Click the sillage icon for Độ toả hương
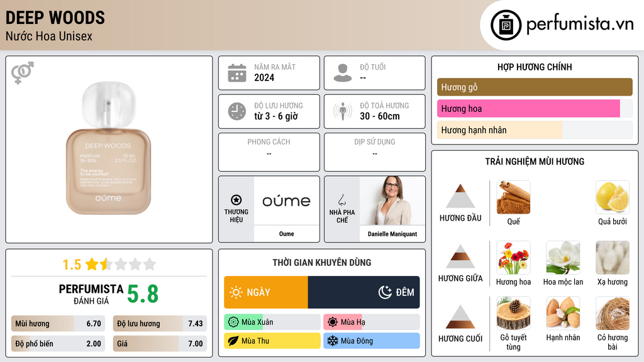Screen dimensions: 644x362 [343, 111]
